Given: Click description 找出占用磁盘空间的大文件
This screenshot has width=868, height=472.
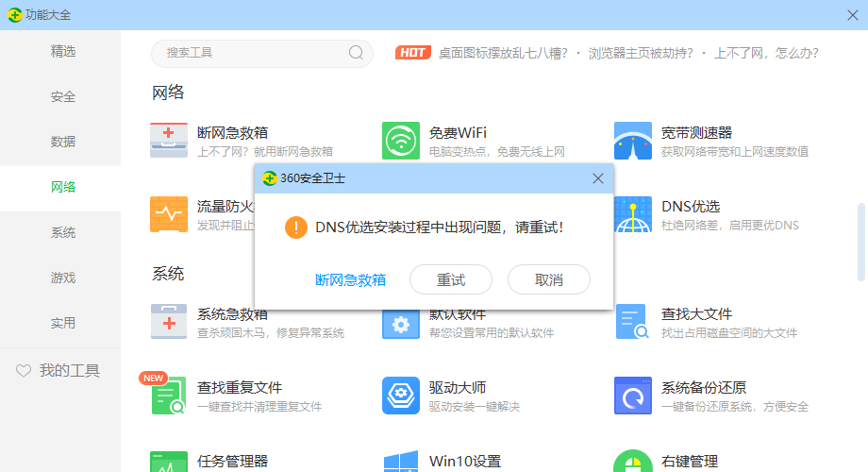Looking at the screenshot, I should (729, 333).
